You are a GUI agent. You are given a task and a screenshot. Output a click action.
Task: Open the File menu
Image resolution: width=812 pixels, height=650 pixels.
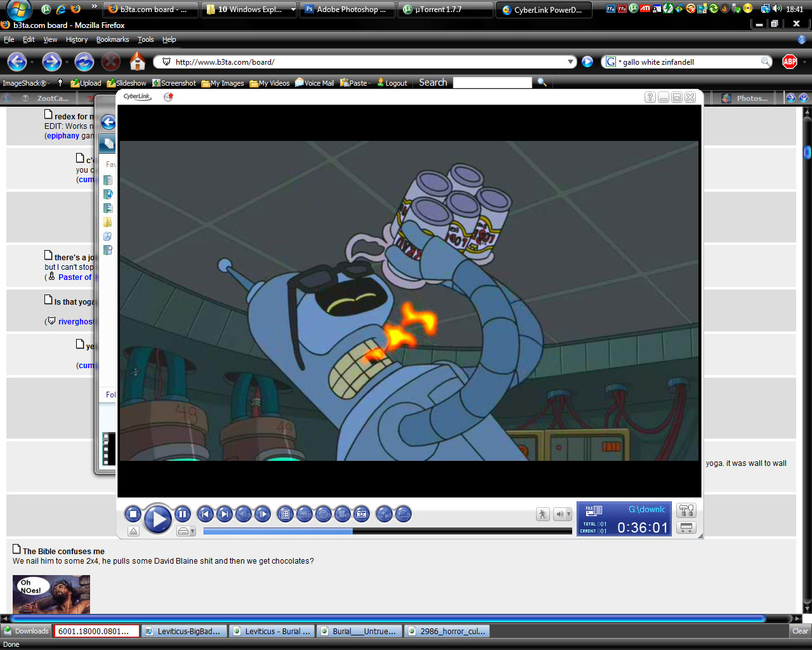click(9, 39)
